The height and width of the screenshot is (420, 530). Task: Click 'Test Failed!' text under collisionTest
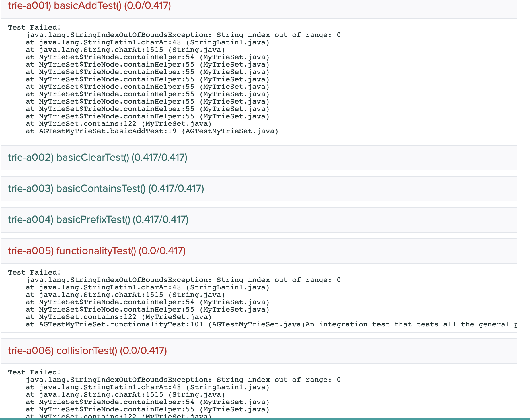[x=34, y=372]
